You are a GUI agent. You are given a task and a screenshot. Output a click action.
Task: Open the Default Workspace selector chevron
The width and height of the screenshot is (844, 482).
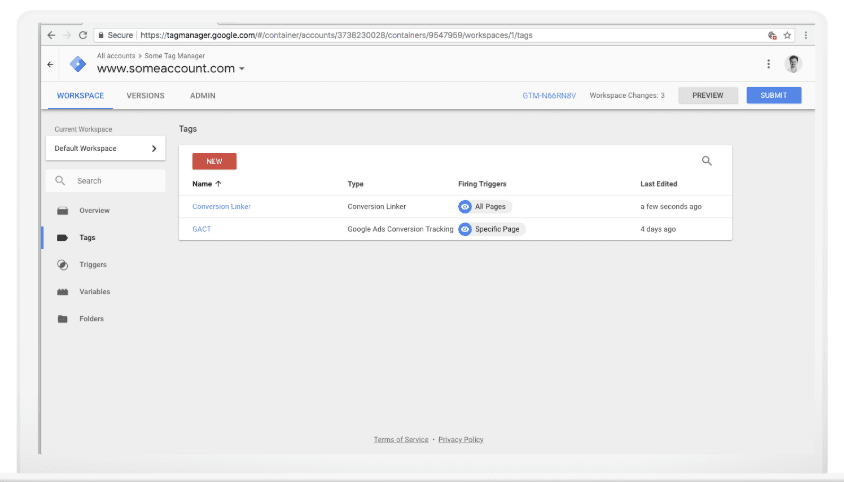(154, 149)
